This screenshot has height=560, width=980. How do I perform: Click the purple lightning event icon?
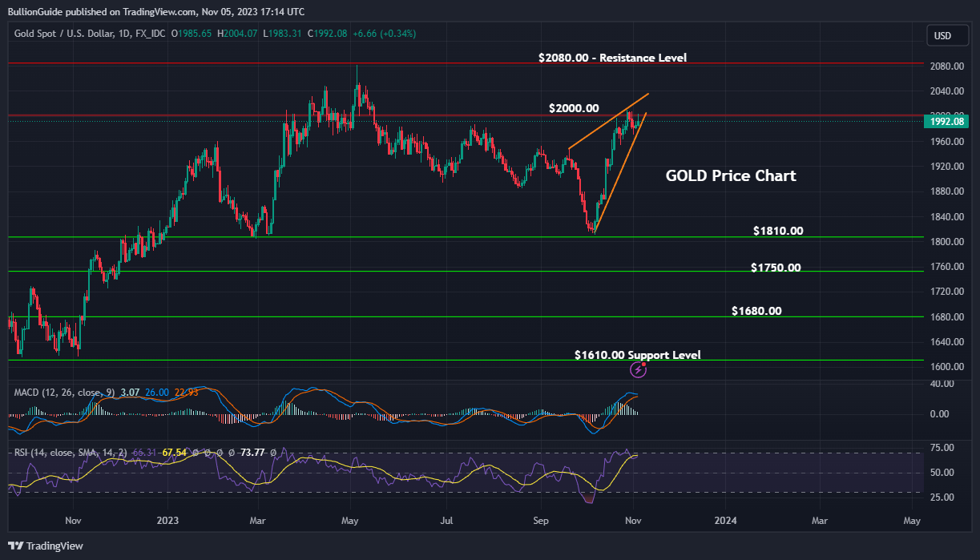tap(639, 369)
